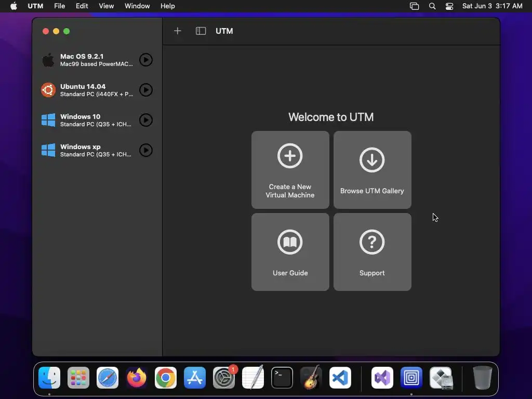
Task: Open the Window menu
Action: point(137,6)
